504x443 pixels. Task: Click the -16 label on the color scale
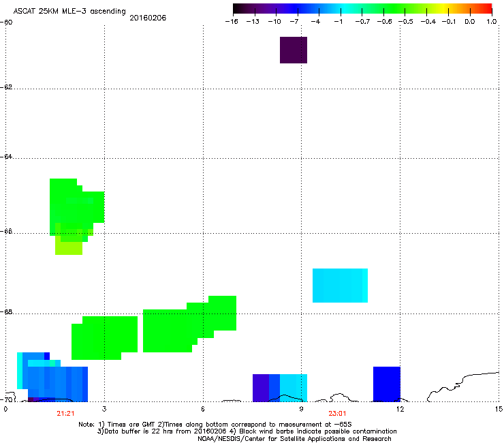click(x=232, y=22)
